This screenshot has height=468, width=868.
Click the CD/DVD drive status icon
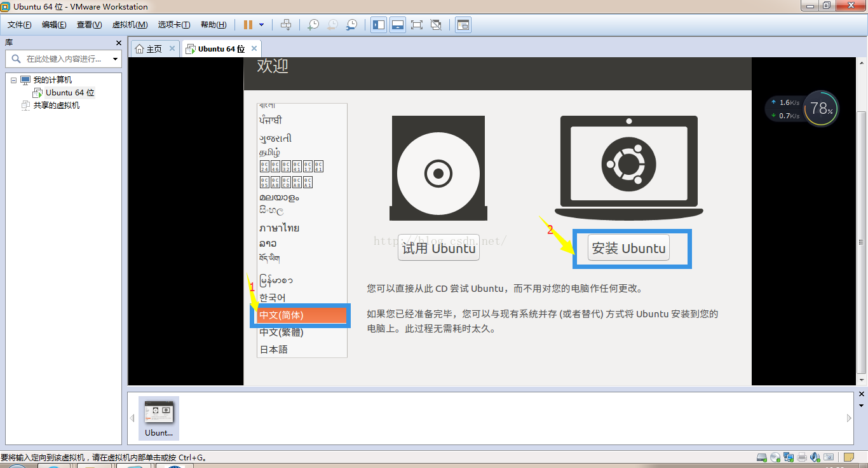click(775, 457)
